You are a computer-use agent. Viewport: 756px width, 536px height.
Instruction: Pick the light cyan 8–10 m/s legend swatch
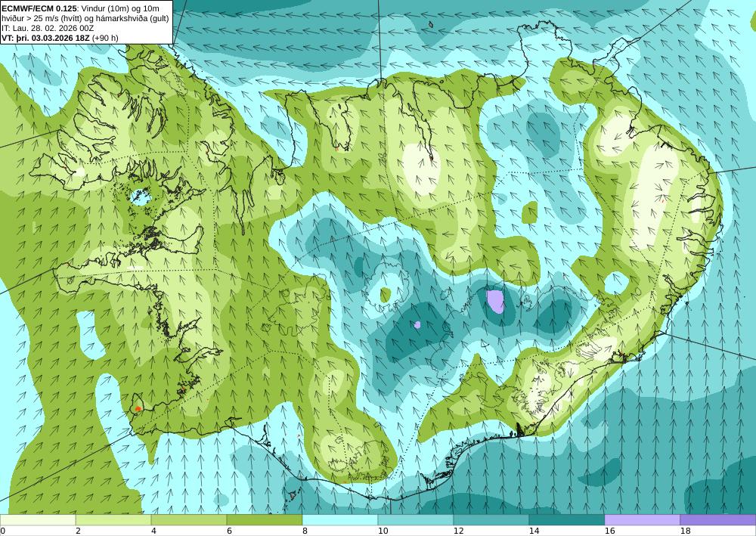[x=340, y=519]
